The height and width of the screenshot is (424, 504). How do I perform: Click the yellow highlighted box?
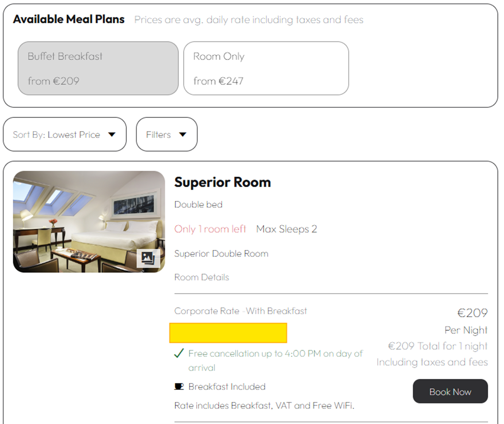[x=228, y=333]
